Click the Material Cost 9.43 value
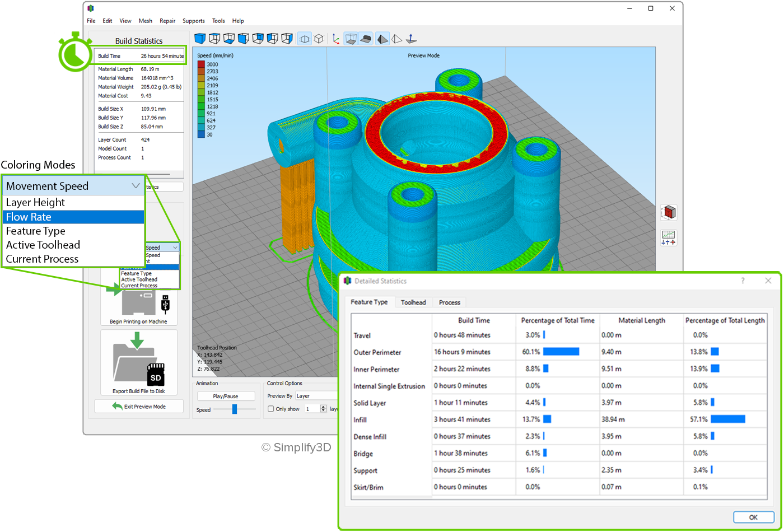 (x=146, y=96)
